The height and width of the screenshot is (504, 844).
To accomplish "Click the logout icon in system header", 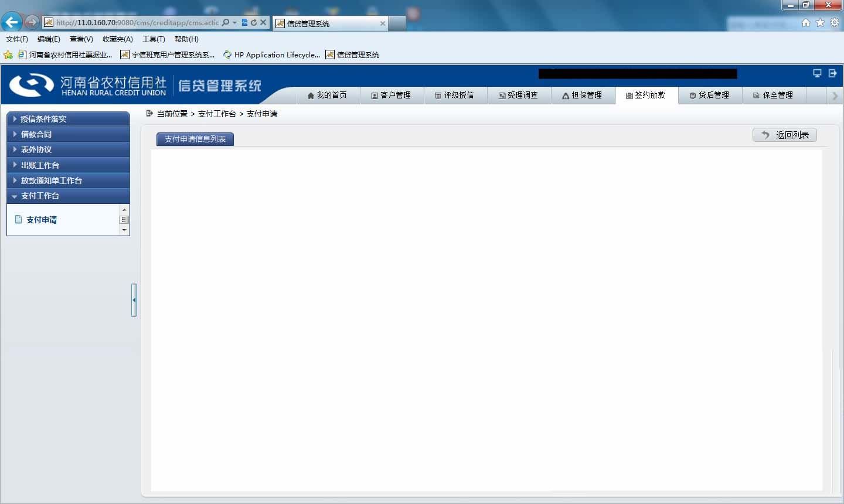I will click(x=832, y=73).
